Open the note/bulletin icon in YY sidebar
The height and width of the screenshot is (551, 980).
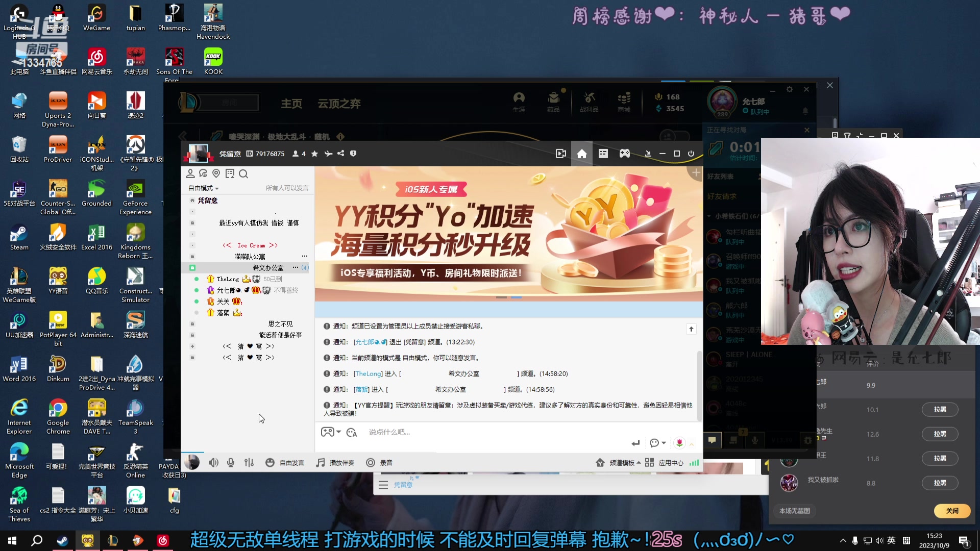point(230,173)
